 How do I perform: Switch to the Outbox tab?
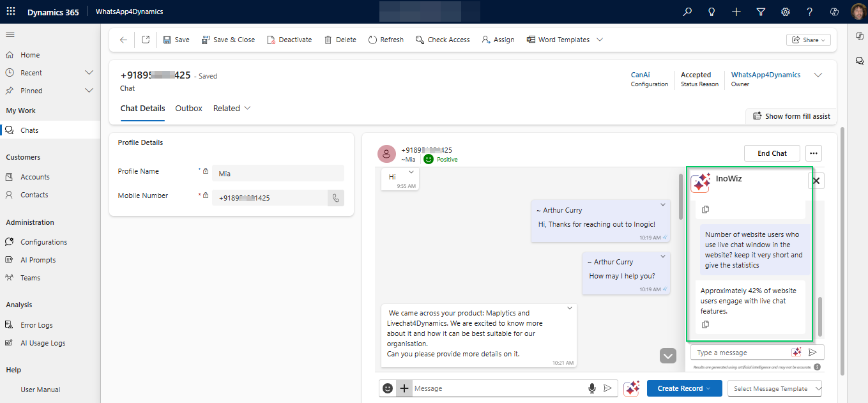click(188, 108)
